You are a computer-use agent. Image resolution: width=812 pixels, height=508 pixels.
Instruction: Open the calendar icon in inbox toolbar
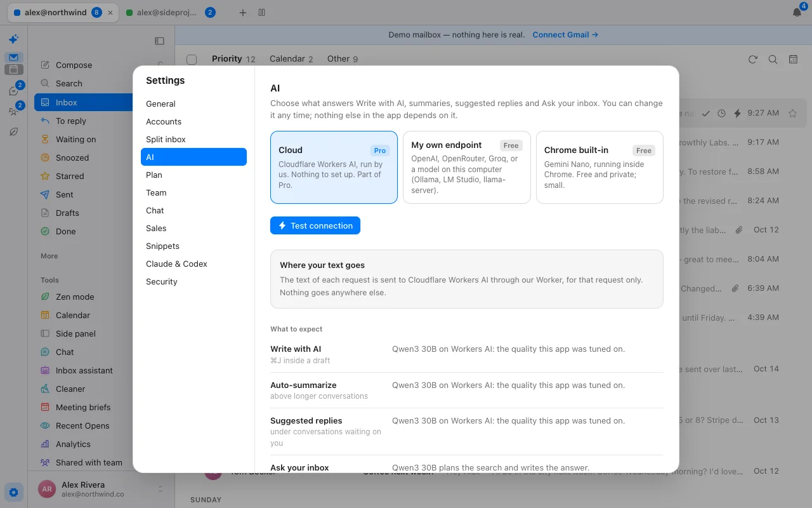coord(793,59)
